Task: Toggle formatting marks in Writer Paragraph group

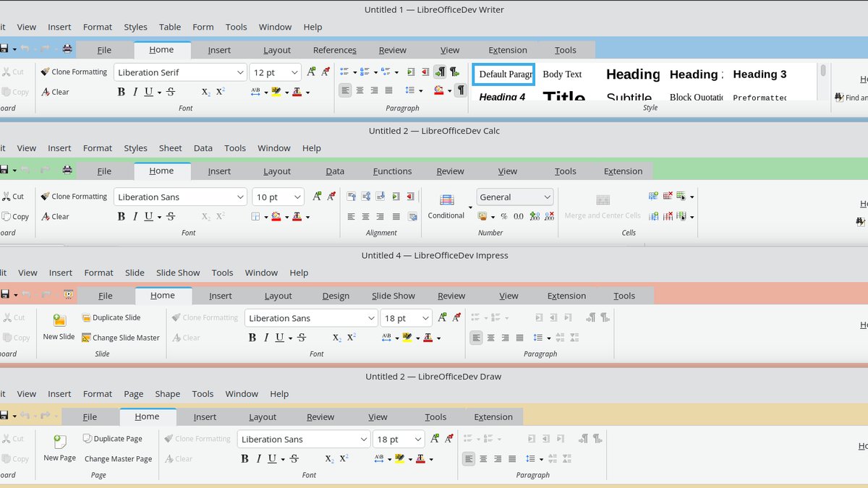Action: [460, 90]
